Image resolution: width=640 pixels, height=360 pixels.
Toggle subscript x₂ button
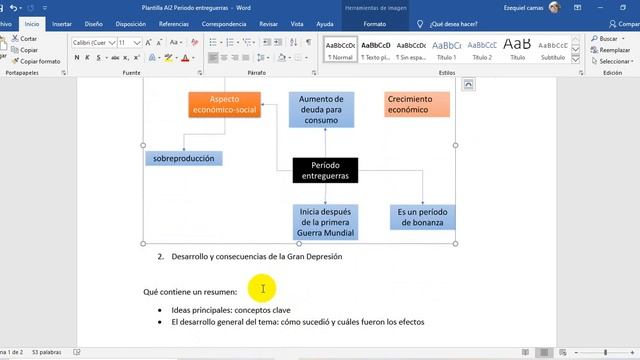coord(126,58)
